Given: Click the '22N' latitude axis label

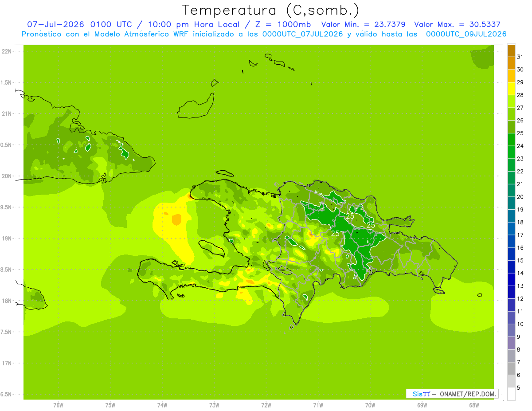Looking at the screenshot, I should pos(6,51).
